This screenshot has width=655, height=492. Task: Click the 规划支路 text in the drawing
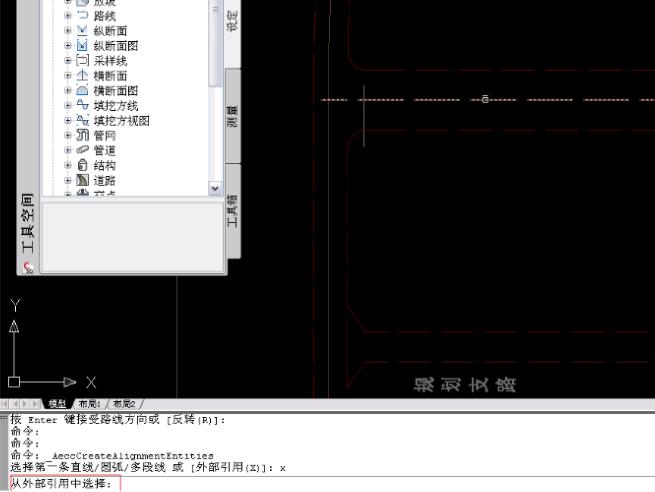point(465,385)
